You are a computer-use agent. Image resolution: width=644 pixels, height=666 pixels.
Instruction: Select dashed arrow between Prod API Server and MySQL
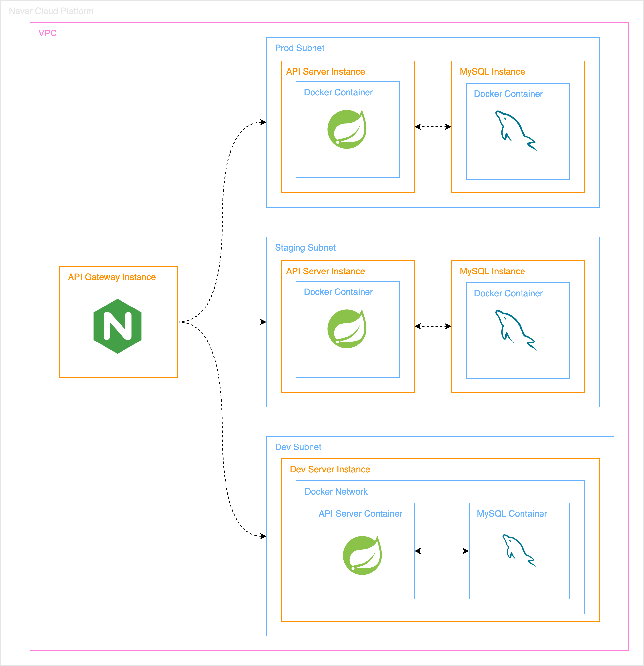433,127
